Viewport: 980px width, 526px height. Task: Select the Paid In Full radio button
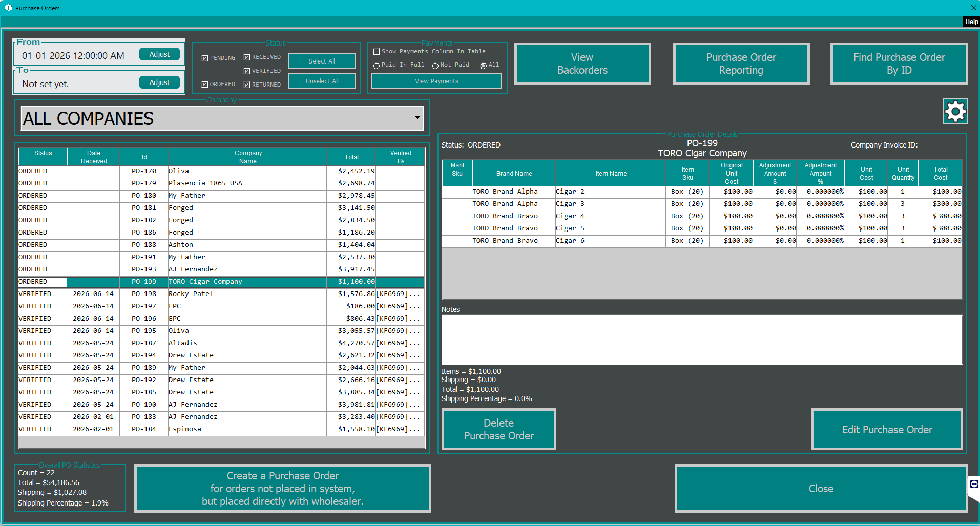[377, 66]
